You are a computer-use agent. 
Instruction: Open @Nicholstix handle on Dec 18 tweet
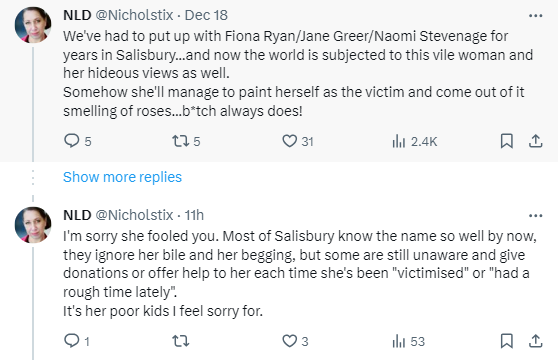(x=134, y=15)
